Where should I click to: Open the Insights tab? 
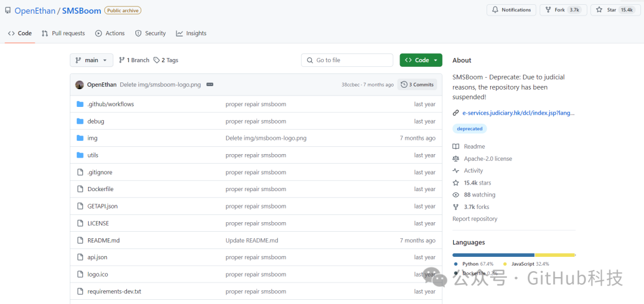(x=191, y=33)
